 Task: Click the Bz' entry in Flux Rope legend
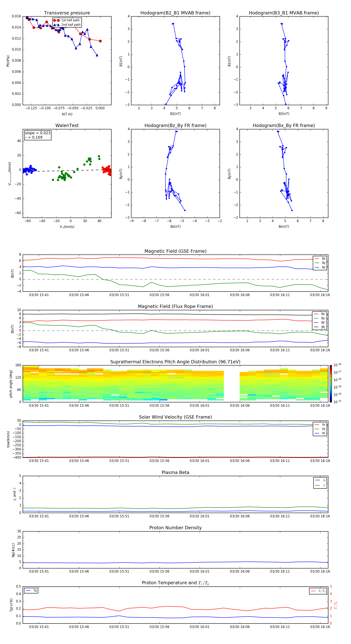[320, 323]
